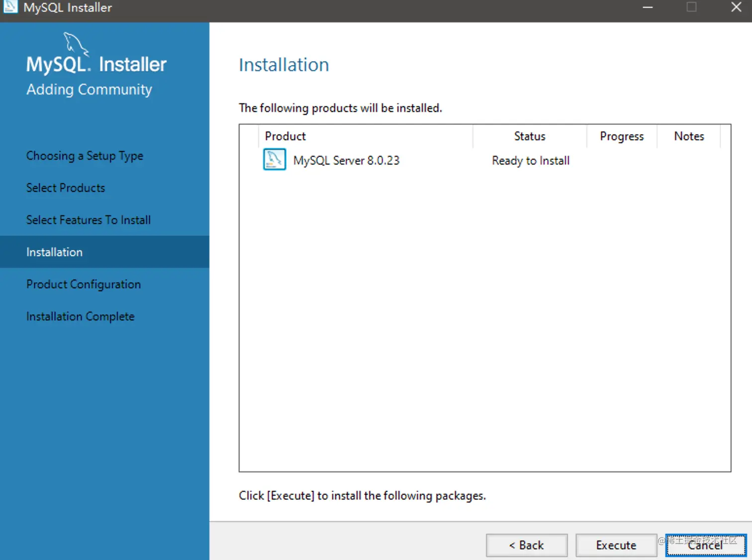Cancel the installer with the Cancel button
Viewport: 752px width, 560px height.
point(706,545)
